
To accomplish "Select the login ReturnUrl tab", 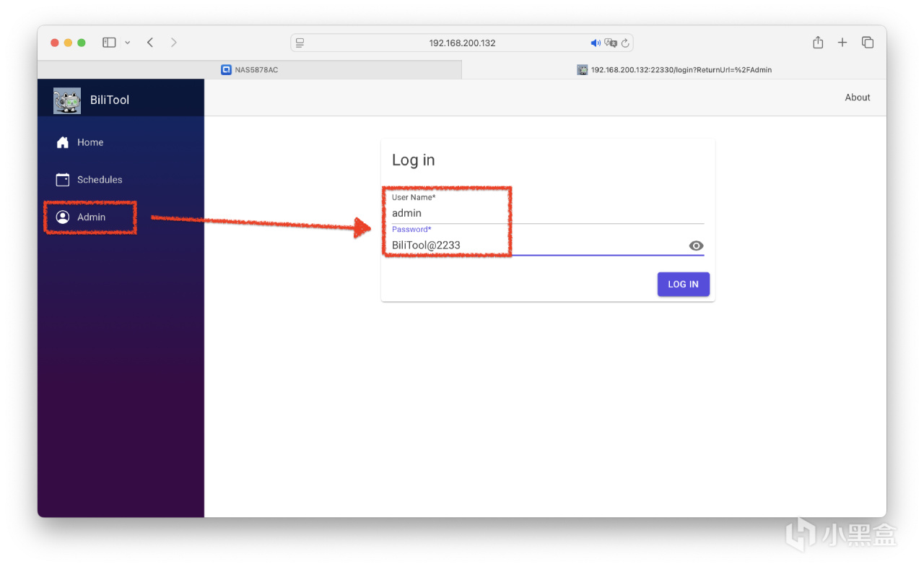I will [674, 70].
